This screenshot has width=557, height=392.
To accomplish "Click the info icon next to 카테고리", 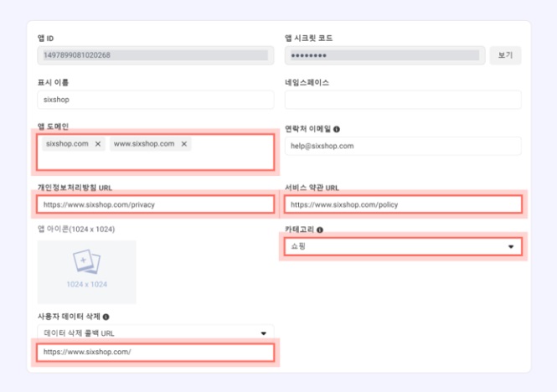I will 320,230.
